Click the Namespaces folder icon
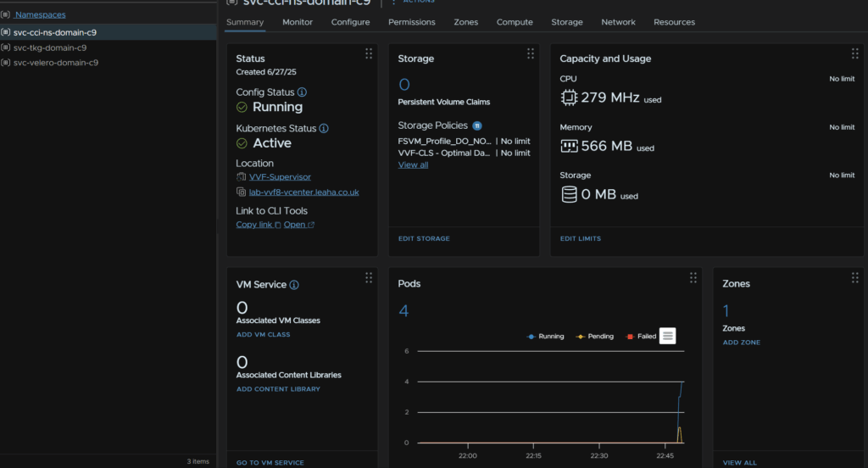The height and width of the screenshot is (468, 868). [6, 14]
